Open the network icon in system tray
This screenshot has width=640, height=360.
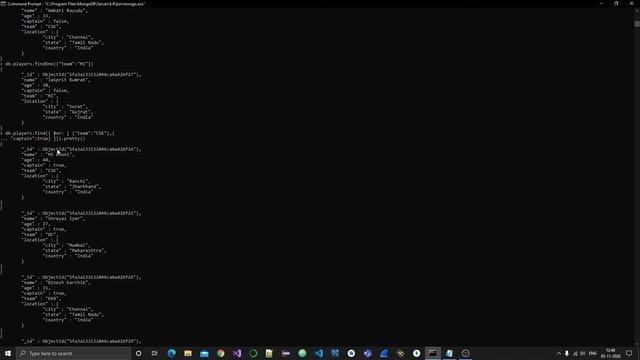(575, 353)
